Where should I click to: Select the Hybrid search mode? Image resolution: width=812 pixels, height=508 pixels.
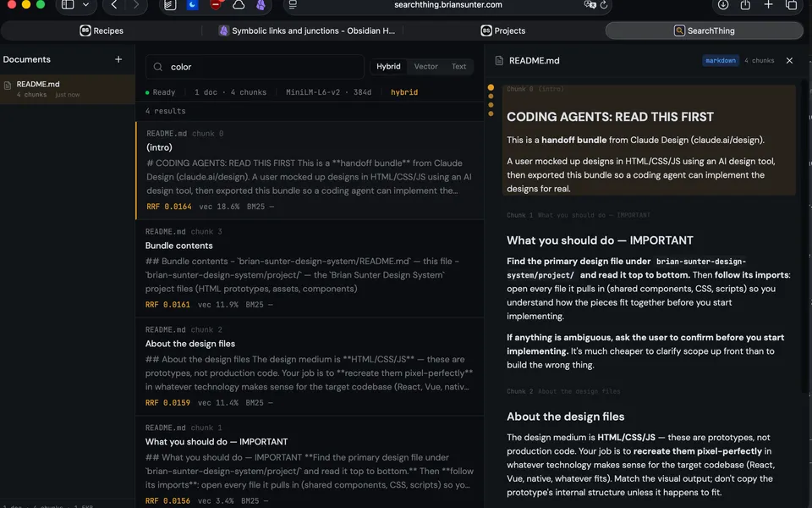pyautogui.click(x=388, y=66)
